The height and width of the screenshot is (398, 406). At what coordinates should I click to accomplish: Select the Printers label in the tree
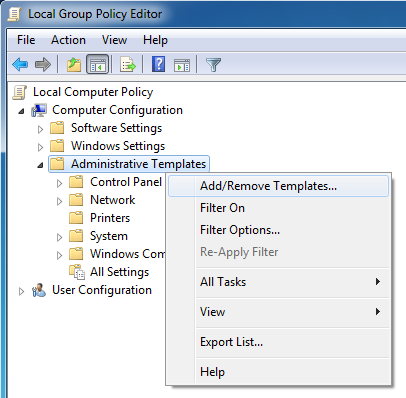(x=110, y=218)
